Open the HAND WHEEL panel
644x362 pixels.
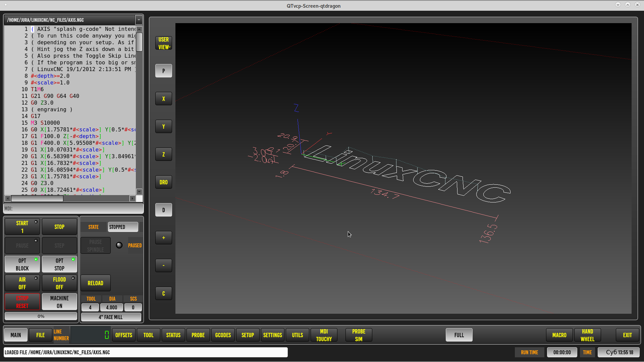pos(588,335)
